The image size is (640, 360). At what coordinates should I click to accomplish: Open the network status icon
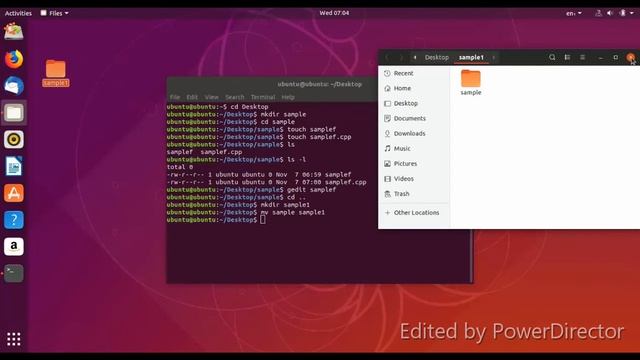click(x=598, y=13)
